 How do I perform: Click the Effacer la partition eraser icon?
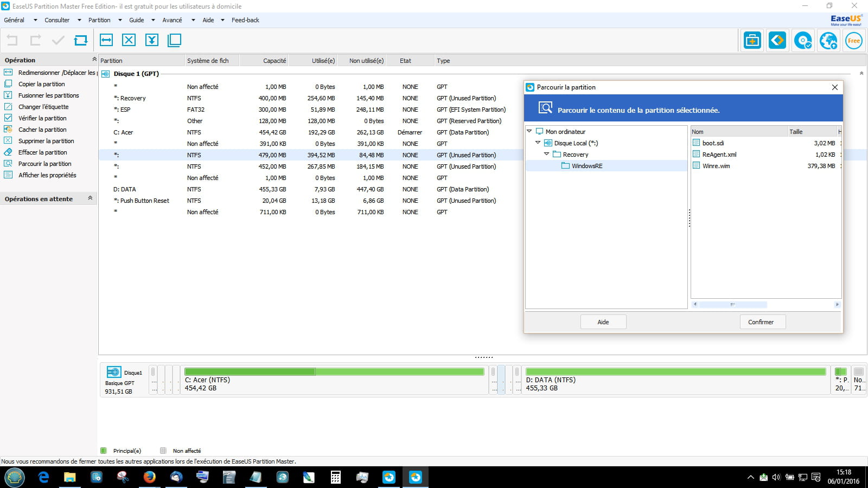coord(8,152)
